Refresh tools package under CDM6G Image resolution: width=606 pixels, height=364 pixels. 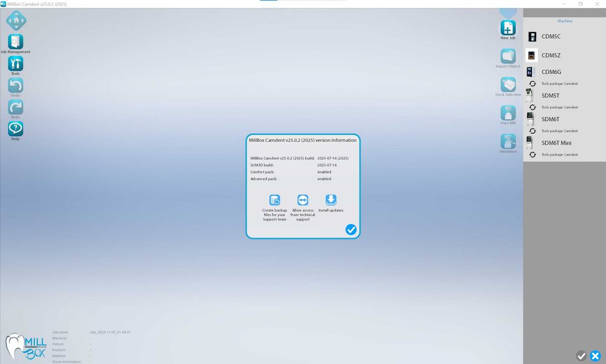(533, 84)
